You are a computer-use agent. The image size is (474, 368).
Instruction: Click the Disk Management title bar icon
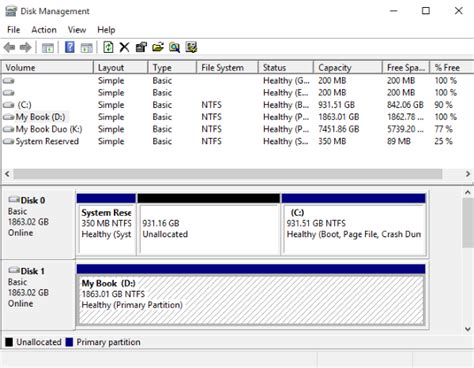click(x=11, y=11)
